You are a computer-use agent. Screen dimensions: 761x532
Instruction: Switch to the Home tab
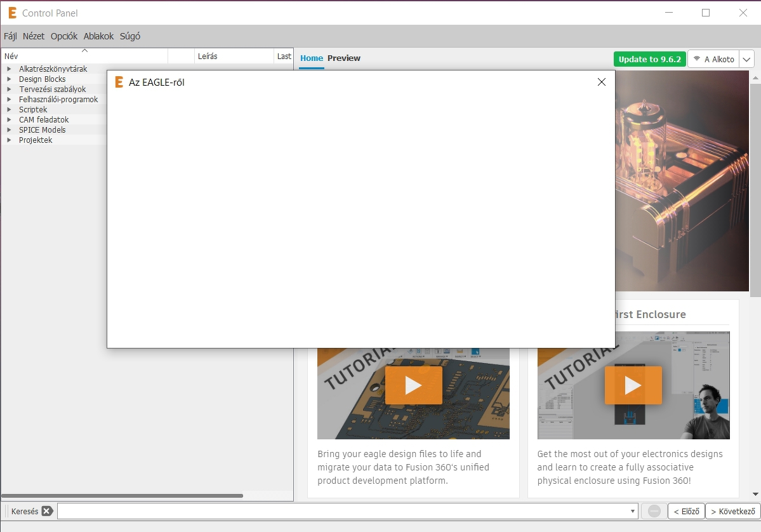tap(312, 58)
